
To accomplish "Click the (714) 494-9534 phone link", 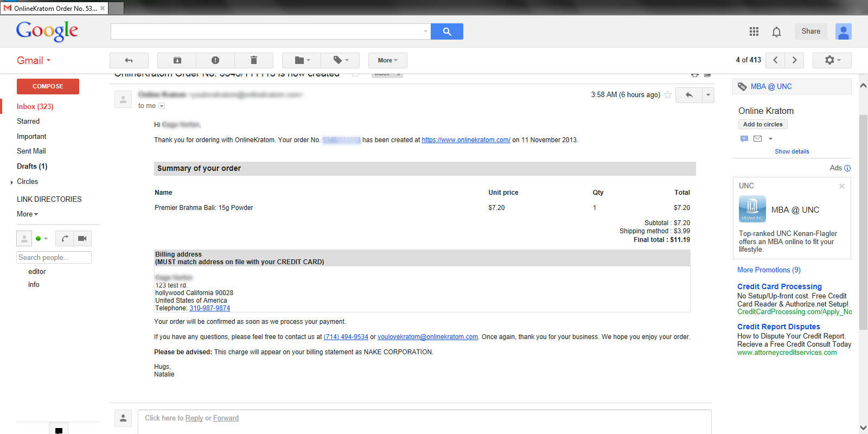I will (346, 337).
